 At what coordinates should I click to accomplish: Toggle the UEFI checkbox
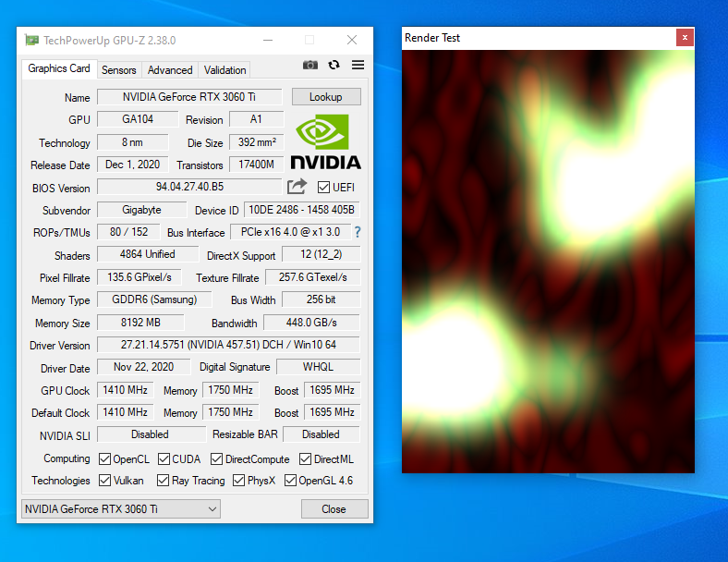click(x=323, y=187)
